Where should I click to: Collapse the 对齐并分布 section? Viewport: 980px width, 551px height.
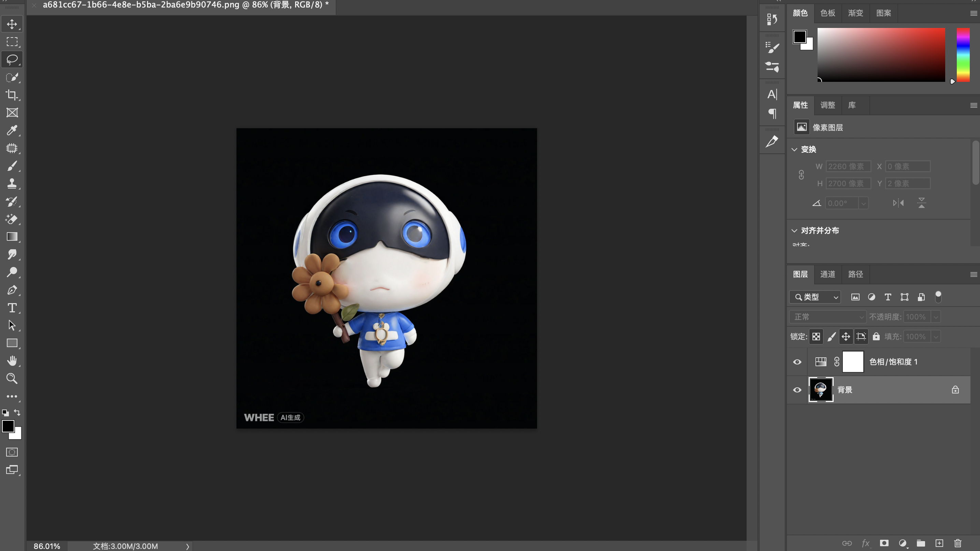point(794,231)
